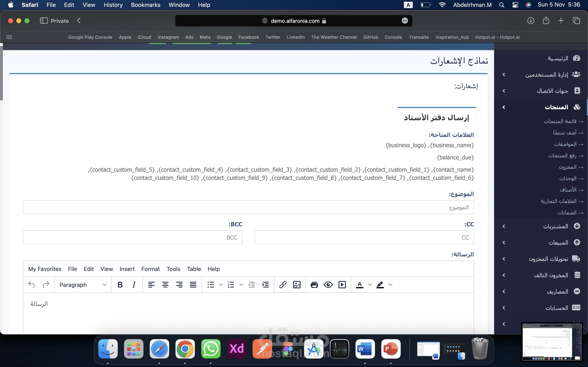Open the message preview (eye icon)
This screenshot has width=588, height=367.
(328, 284)
